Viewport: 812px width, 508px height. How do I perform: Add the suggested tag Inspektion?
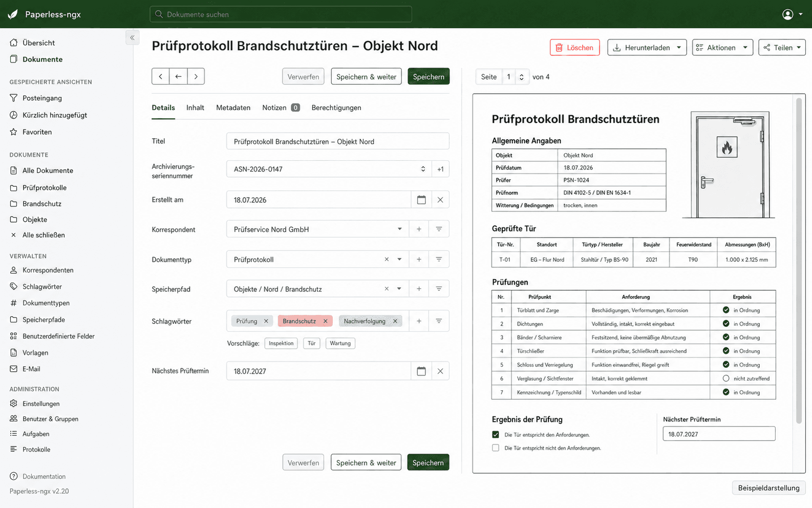coord(281,343)
